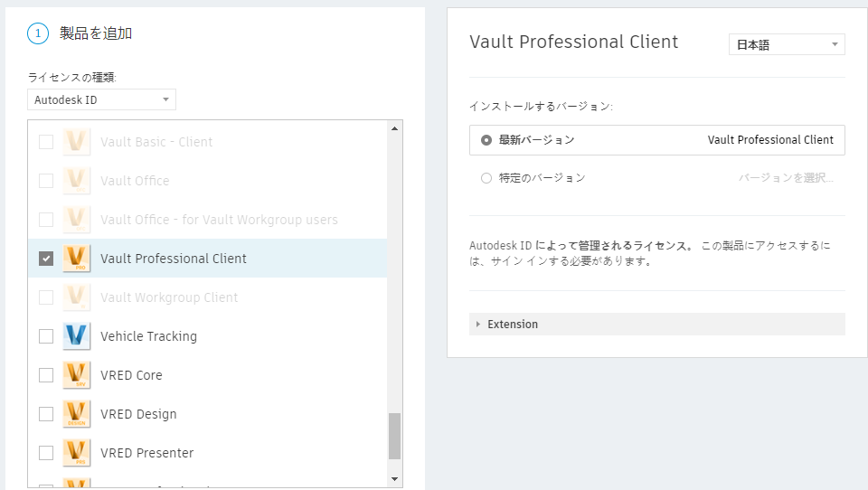Select the 最新バージョン radio button
The width and height of the screenshot is (868, 490).
[x=486, y=140]
